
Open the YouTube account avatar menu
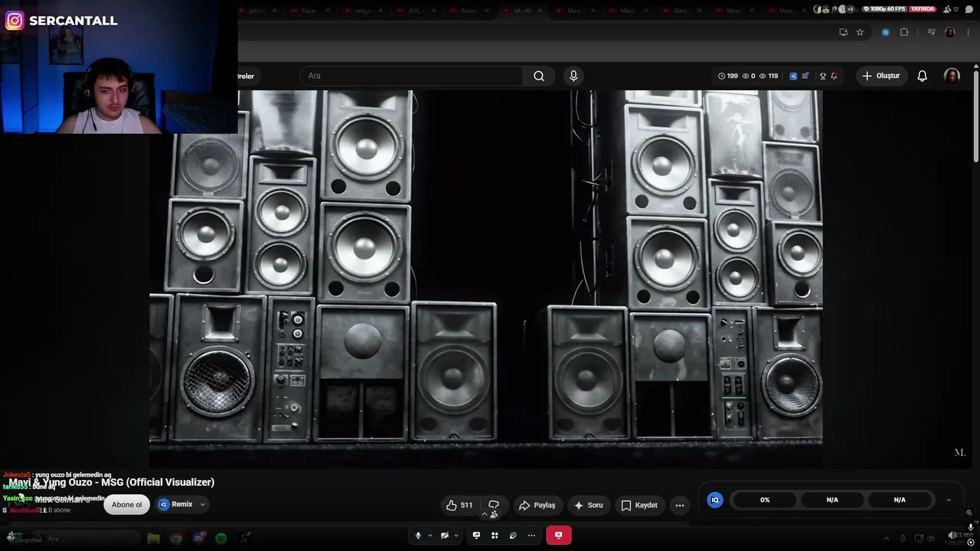coord(952,76)
